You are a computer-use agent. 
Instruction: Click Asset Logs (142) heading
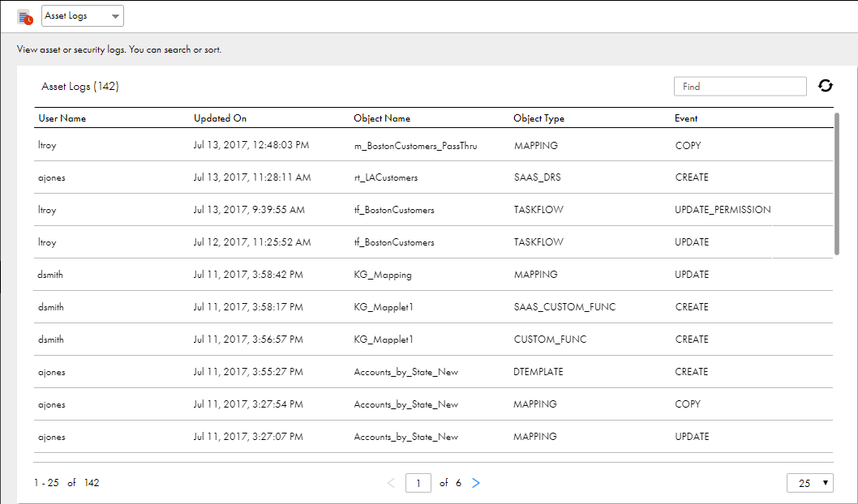tap(80, 87)
